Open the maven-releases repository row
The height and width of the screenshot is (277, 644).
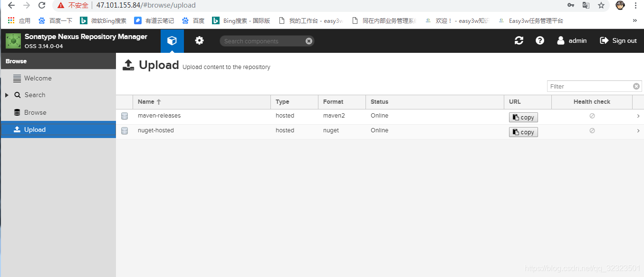pyautogui.click(x=379, y=116)
